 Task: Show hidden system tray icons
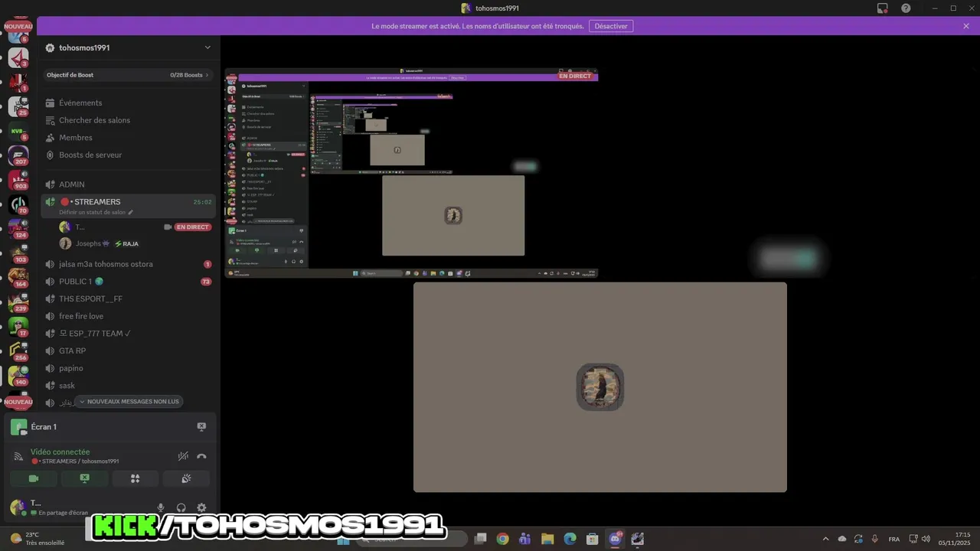pyautogui.click(x=825, y=539)
